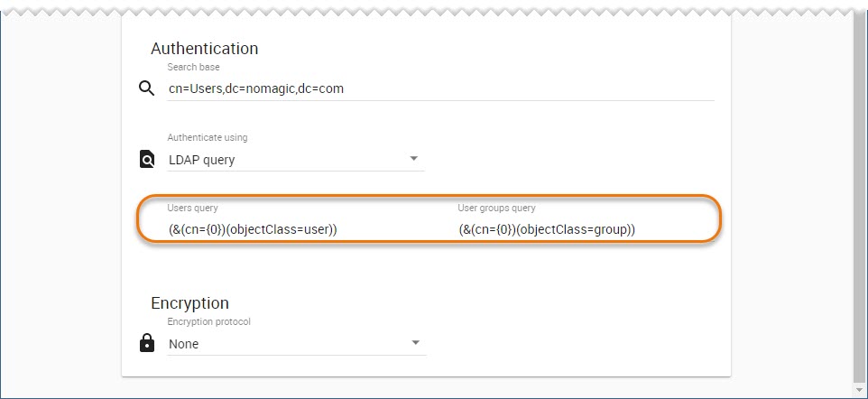Click the Authentication section heading
This screenshot has width=868, height=399.
(204, 49)
